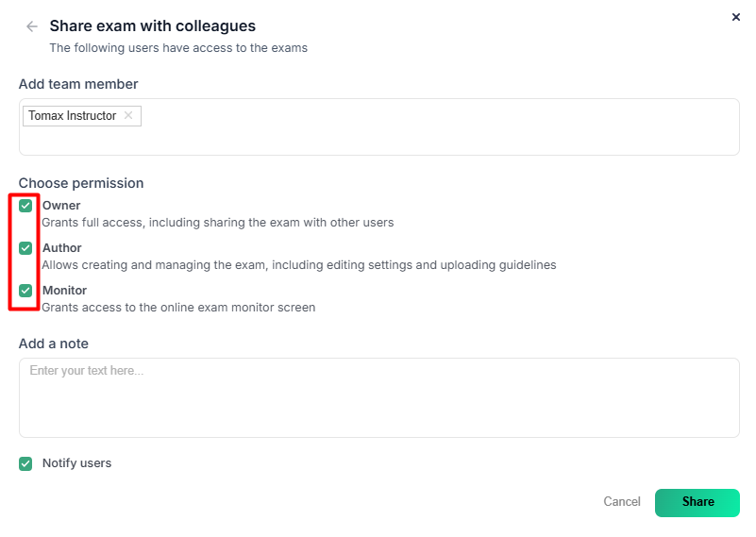
Task: Click the Author permission label
Action: [61, 248]
